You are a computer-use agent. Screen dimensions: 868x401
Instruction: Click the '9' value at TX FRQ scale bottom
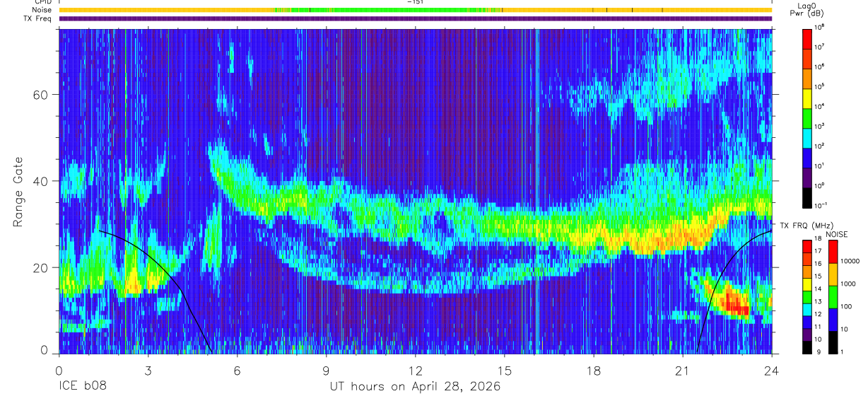[x=820, y=351]
